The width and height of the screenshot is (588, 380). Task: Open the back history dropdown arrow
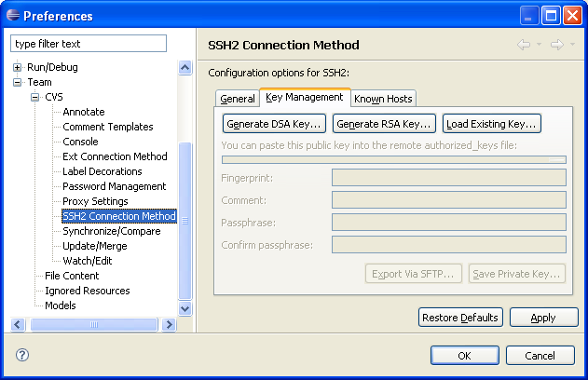(539, 44)
